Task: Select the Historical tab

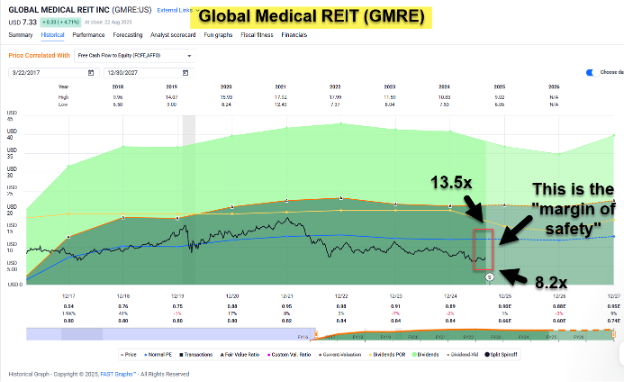Action: [x=53, y=35]
